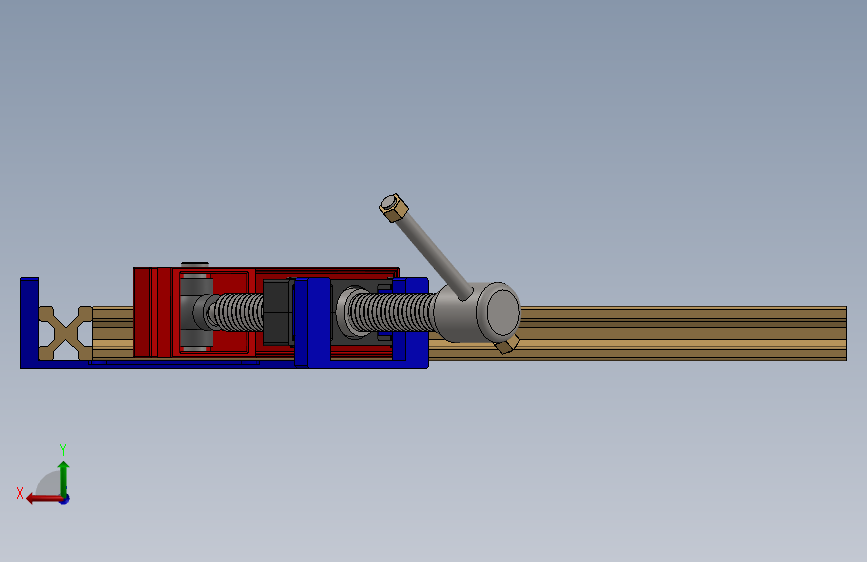Click the red X axis arrow of the triad

tap(43, 499)
